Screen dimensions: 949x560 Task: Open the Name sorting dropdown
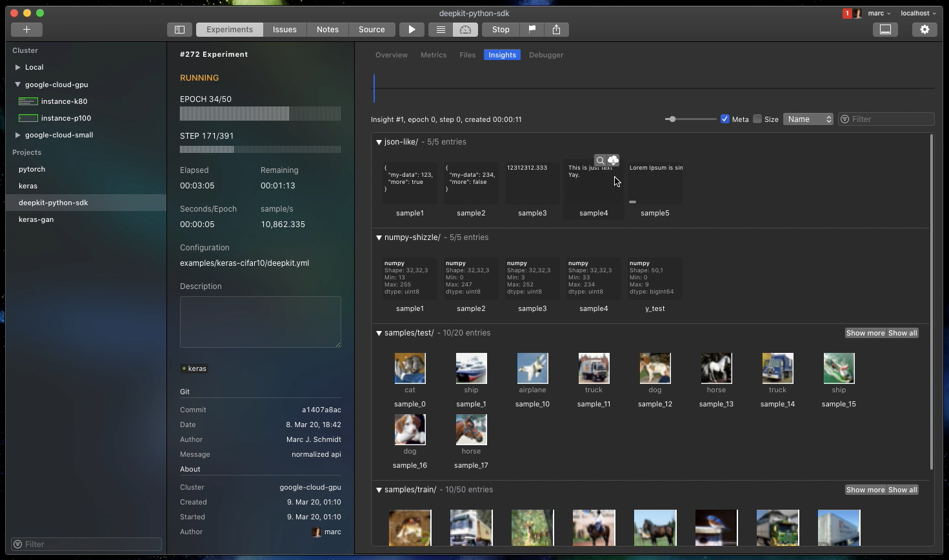[808, 119]
